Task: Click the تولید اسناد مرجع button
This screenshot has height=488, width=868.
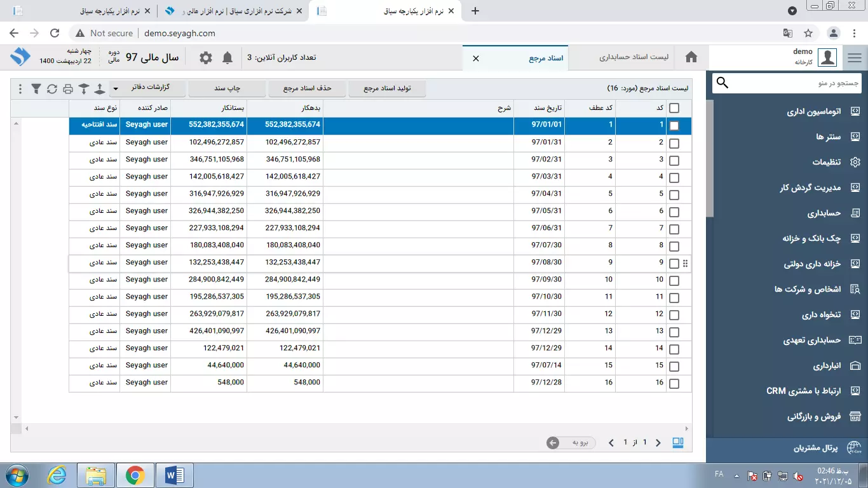Action: coord(387,88)
